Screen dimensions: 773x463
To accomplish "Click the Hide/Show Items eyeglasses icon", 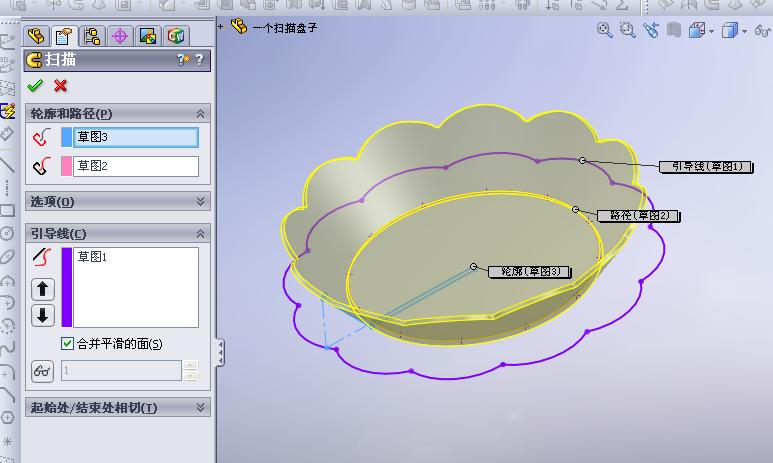I will (762, 31).
